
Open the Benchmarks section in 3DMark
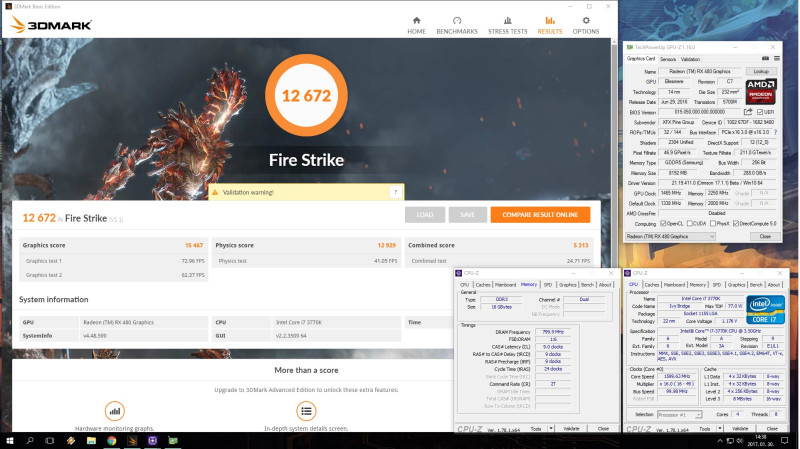457,26
